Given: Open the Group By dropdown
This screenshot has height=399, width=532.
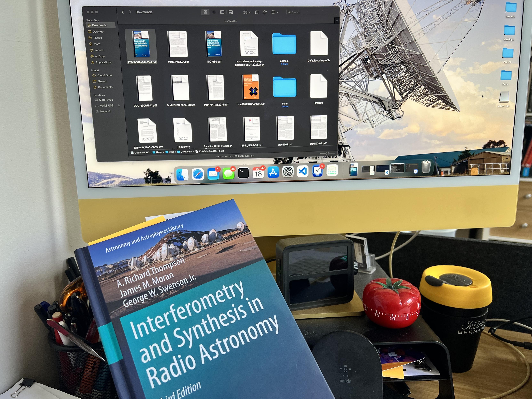Looking at the screenshot, I should (247, 12).
